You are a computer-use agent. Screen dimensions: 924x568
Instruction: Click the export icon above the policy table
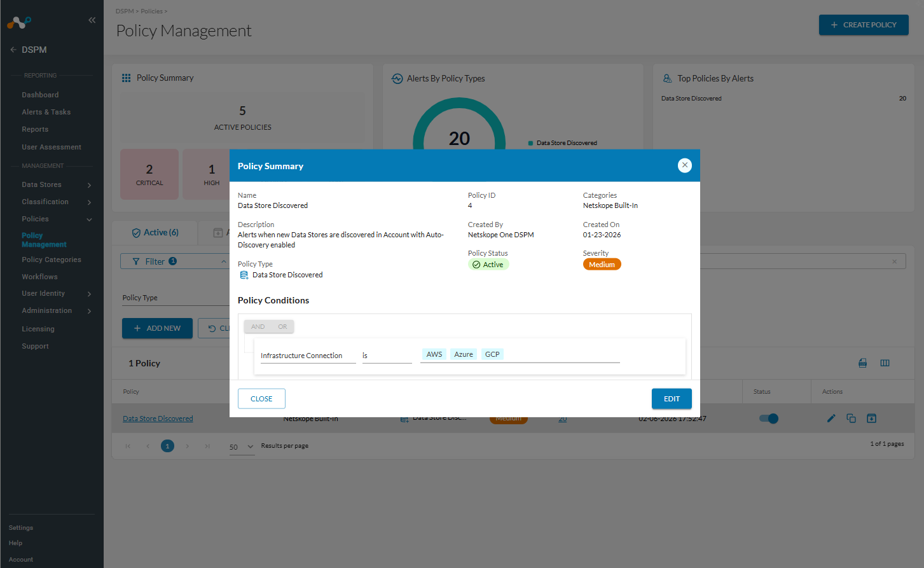pyautogui.click(x=863, y=363)
